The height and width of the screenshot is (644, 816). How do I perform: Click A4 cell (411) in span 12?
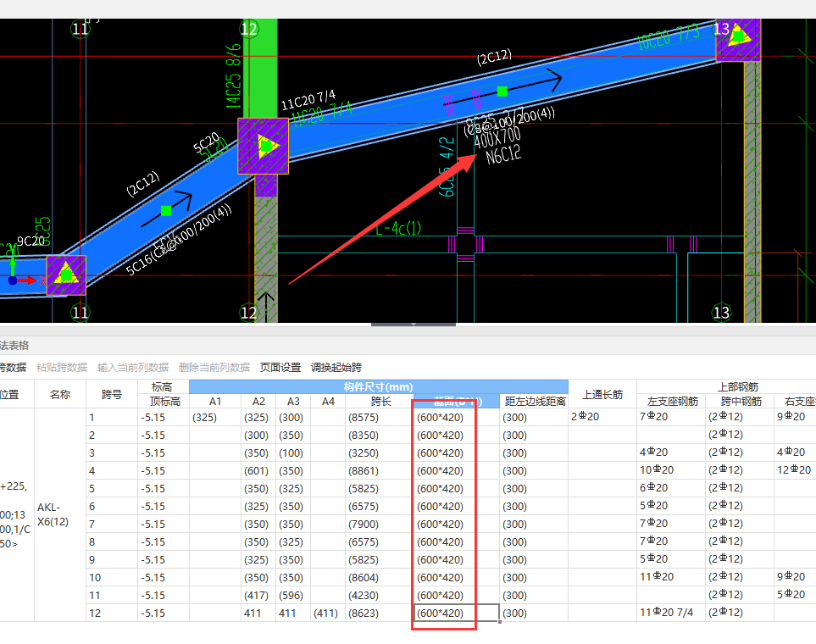coord(328,613)
